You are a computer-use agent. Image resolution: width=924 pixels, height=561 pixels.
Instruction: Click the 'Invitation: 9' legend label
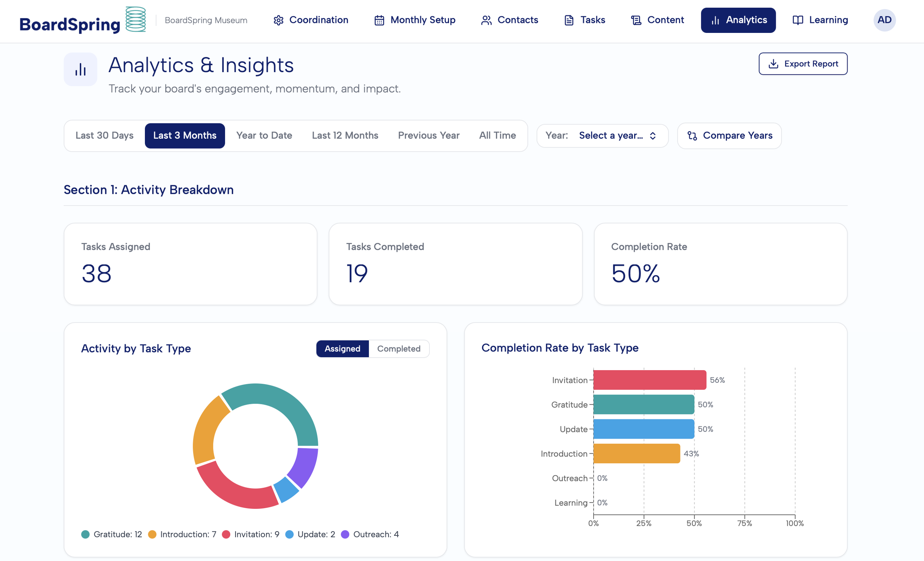[257, 534]
